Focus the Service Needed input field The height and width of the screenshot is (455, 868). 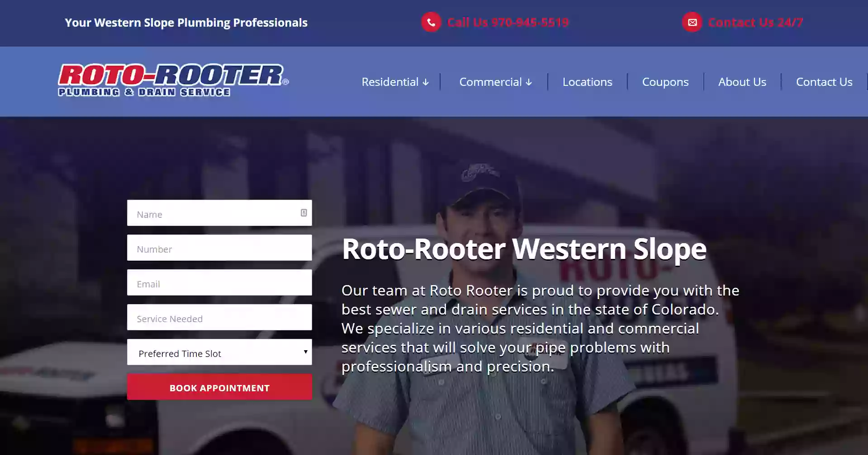[219, 317]
